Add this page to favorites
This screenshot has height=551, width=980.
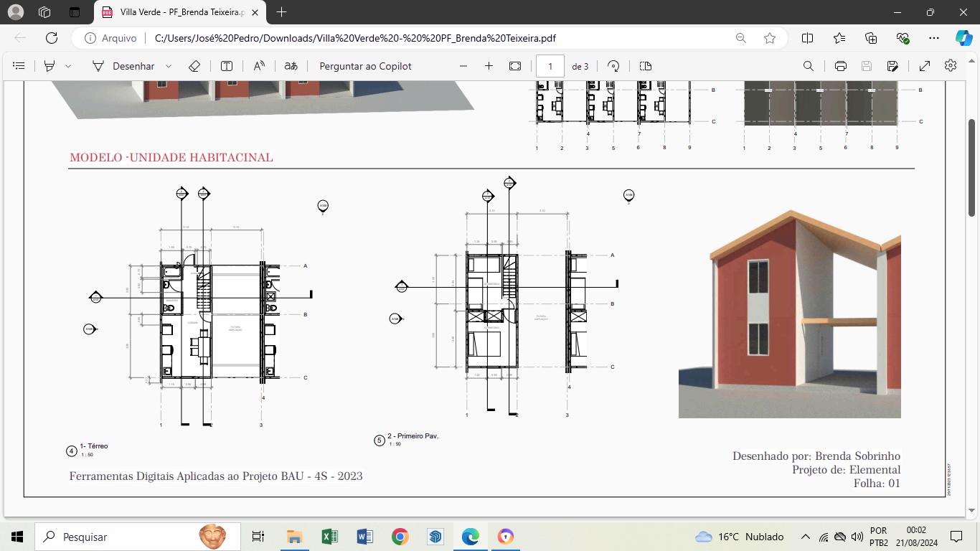[770, 38]
